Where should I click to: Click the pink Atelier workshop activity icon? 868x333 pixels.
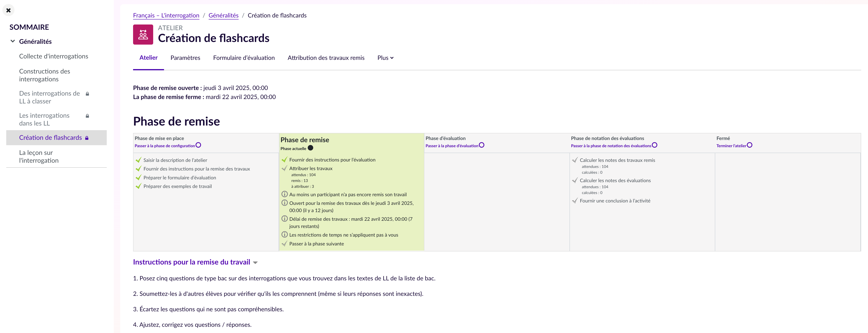click(143, 34)
